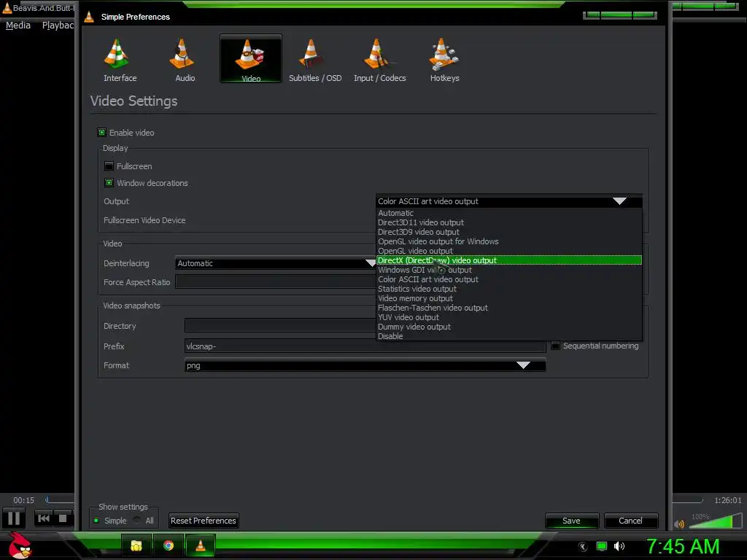Choose Dummy video output
747x560 pixels.
pos(508,327)
